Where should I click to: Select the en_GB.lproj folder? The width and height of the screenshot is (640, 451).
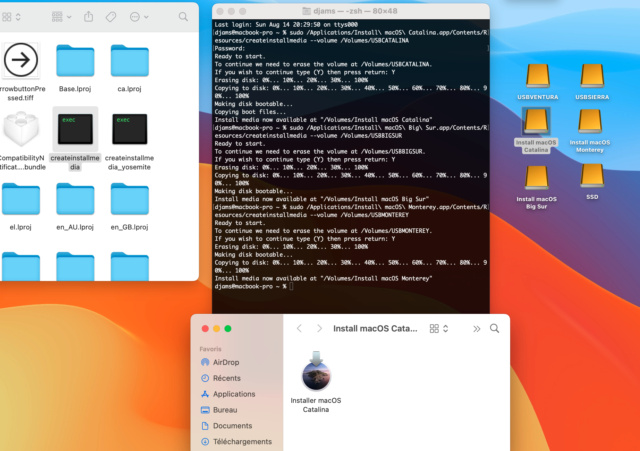coord(129,199)
